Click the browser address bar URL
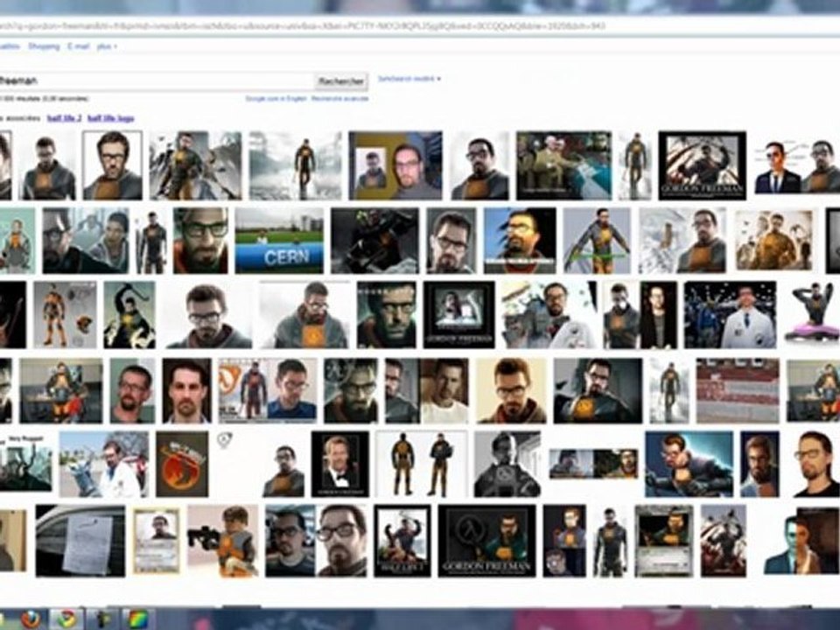Screen dimensions: 840x630 [303, 25]
